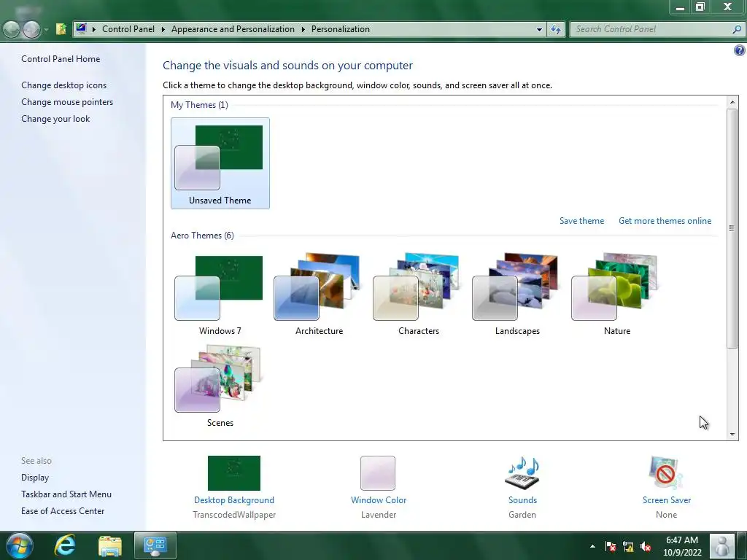The image size is (747, 560).
Task: Open Change desktop icons
Action: [x=64, y=85]
